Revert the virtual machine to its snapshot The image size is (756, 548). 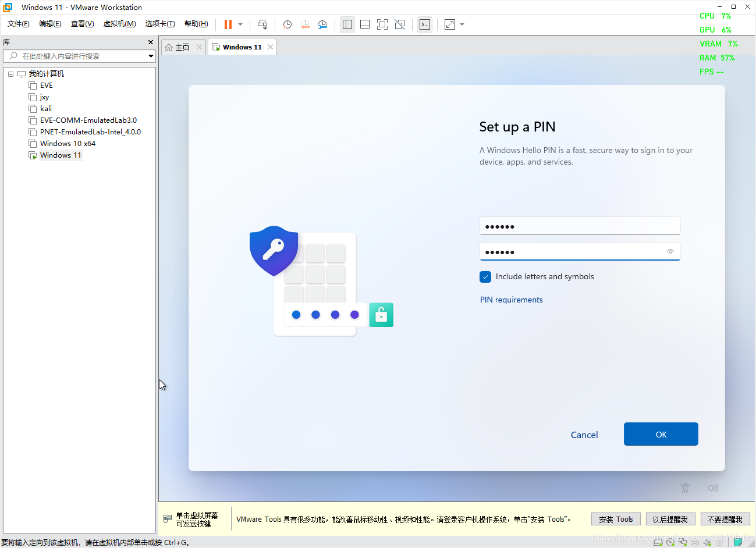305,24
